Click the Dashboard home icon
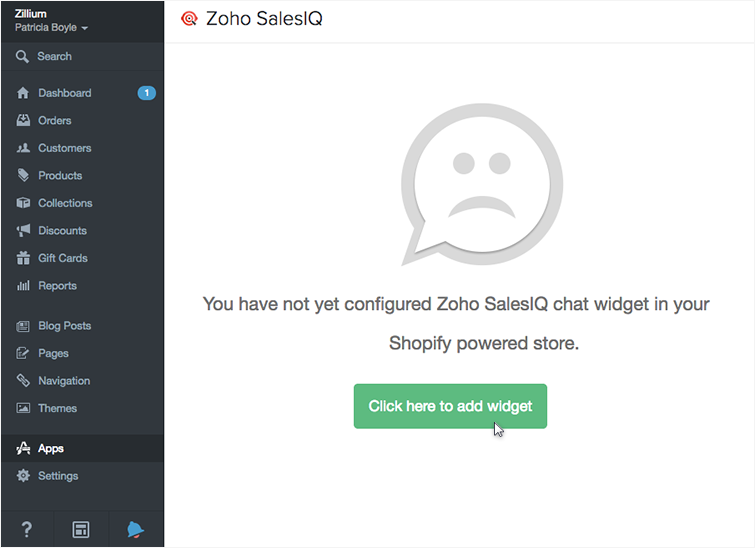This screenshot has height=548, width=755. 23,93
